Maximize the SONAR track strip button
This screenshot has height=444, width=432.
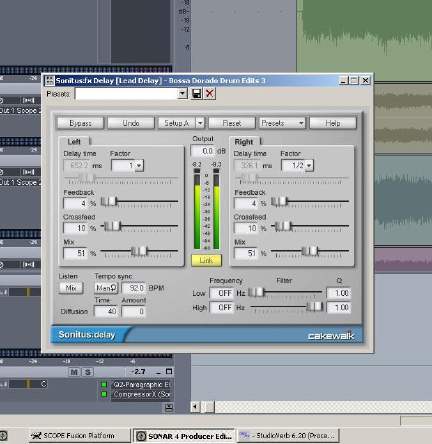169,371
